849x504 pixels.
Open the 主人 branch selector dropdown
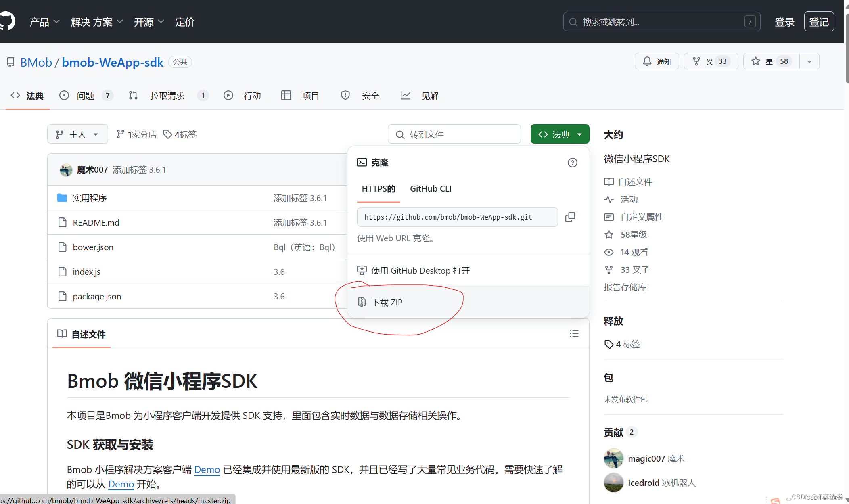coord(77,134)
